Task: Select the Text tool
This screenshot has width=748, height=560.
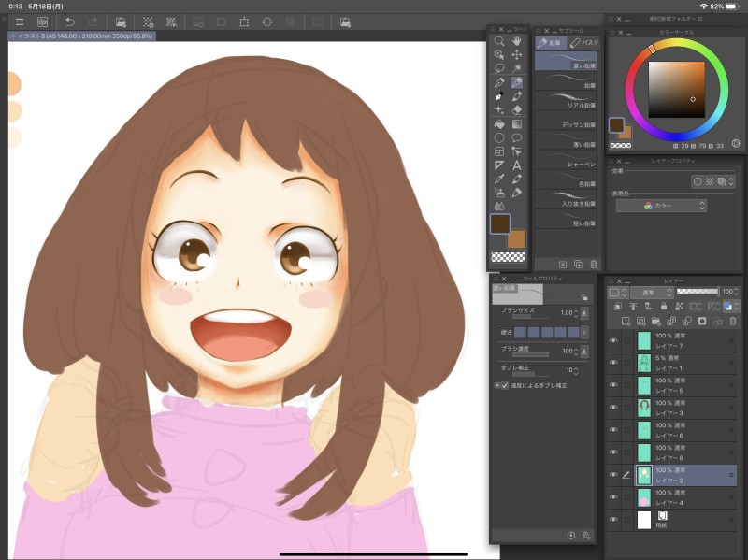Action: coord(517,165)
